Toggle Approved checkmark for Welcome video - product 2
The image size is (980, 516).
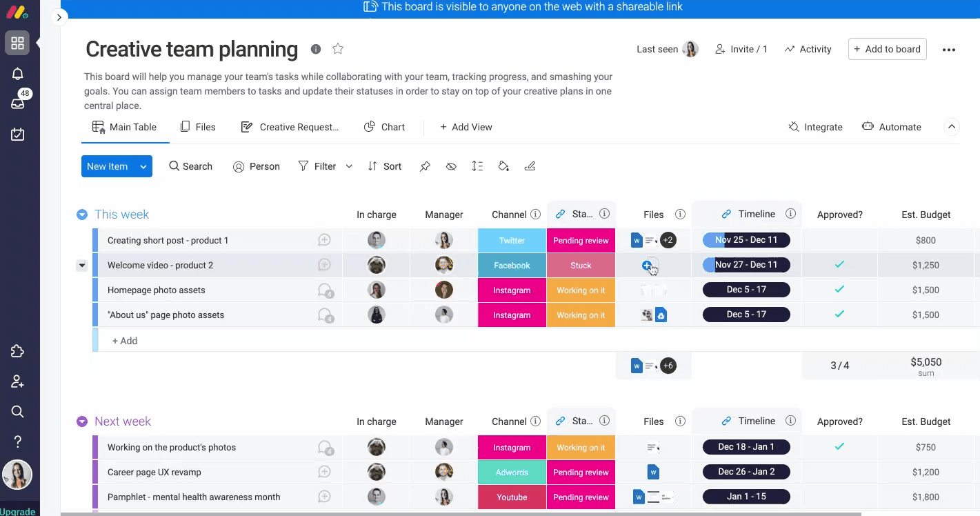839,265
